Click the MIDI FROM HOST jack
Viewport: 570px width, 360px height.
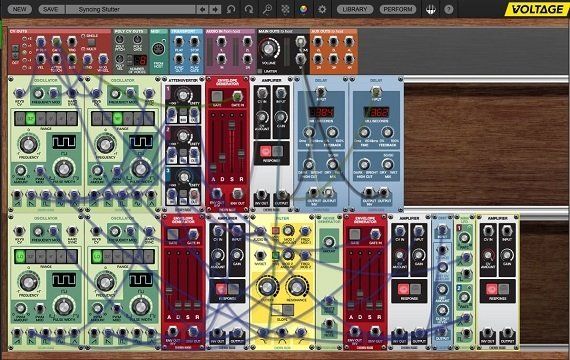158,48
